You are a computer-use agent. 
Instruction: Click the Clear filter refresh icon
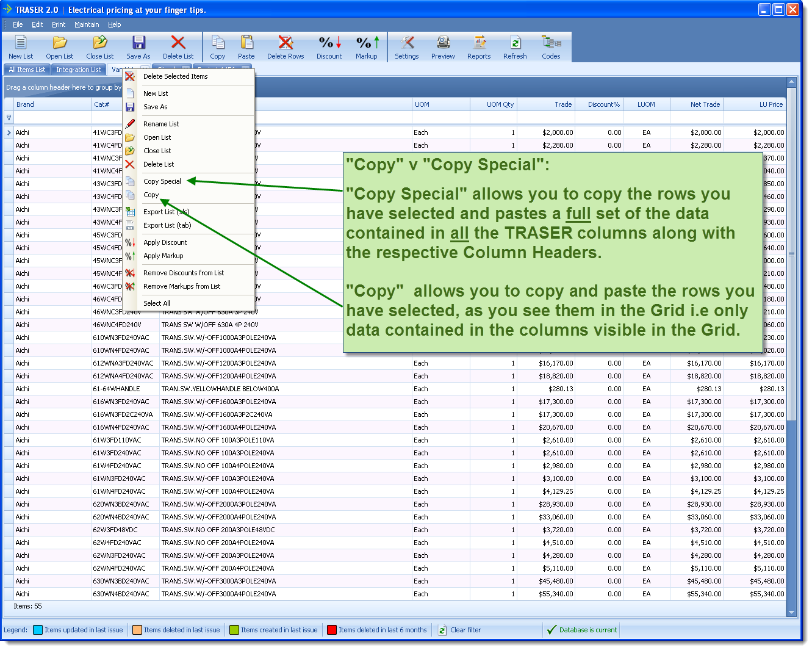442,630
